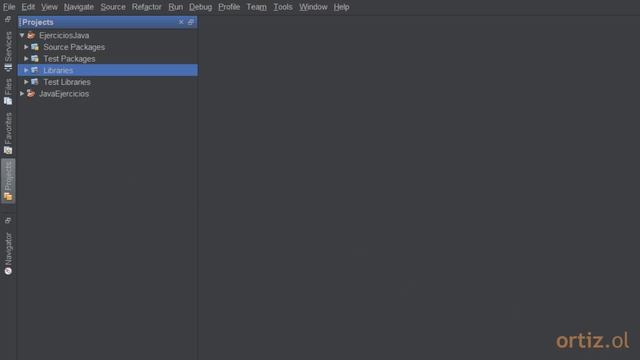Open the Services side tab
This screenshot has height=360, width=640.
[x=8, y=51]
